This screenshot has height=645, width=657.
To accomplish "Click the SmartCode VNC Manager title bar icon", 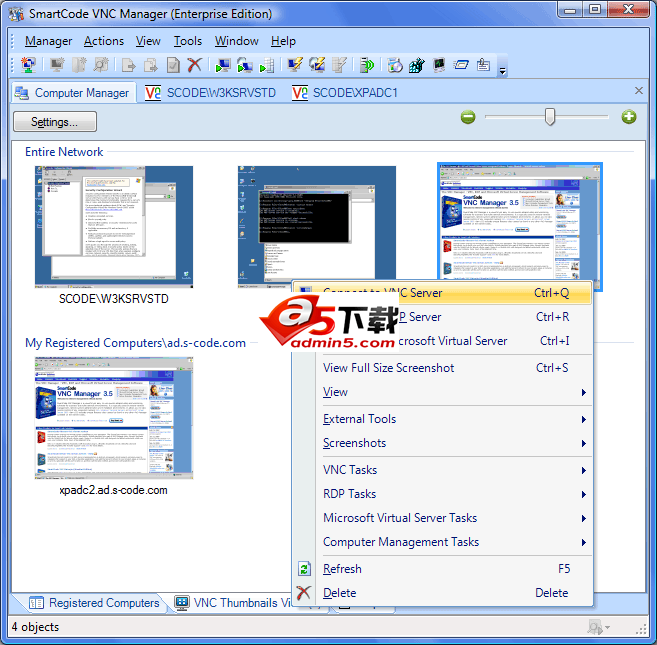I will 16,13.
